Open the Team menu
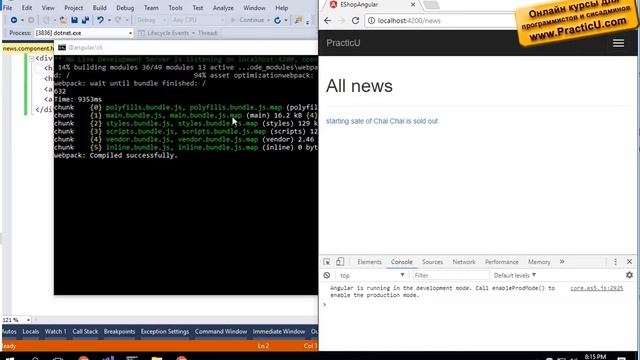The height and width of the screenshot is (360, 640). pyautogui.click(x=151, y=8)
